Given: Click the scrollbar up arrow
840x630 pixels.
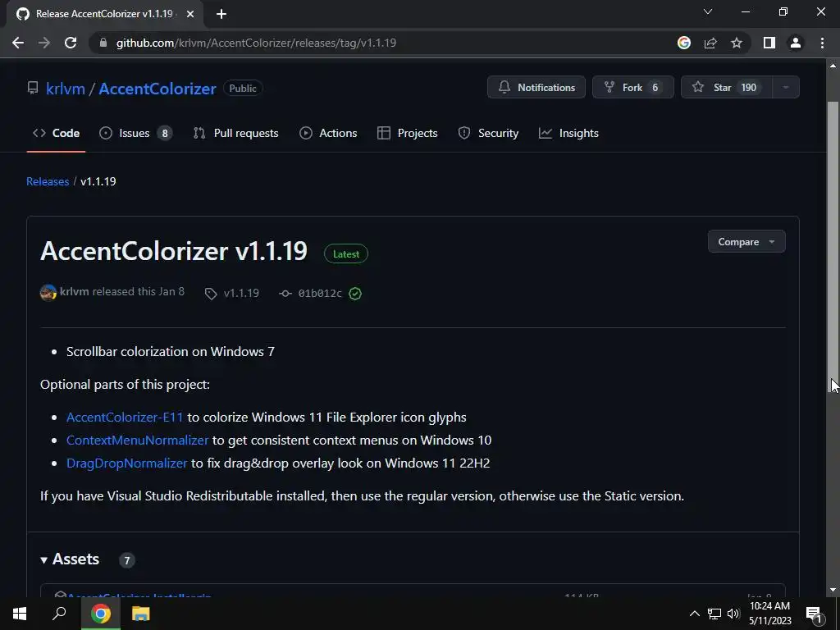Looking at the screenshot, I should [833, 66].
